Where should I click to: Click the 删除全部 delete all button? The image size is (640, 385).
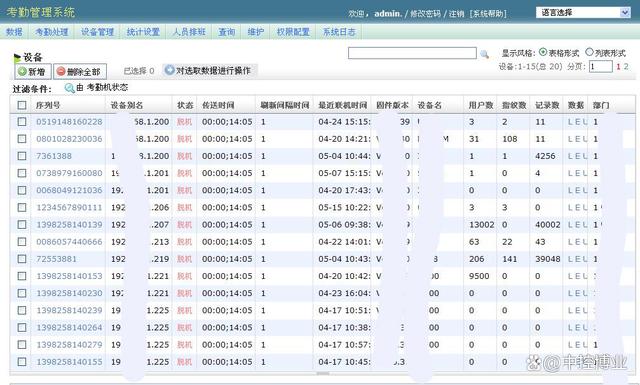[x=80, y=71]
